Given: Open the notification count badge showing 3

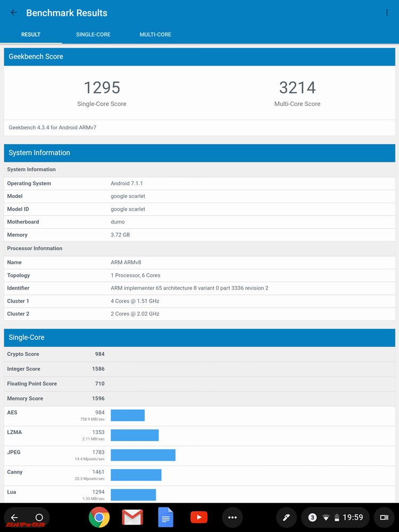Looking at the screenshot, I should pos(312,518).
